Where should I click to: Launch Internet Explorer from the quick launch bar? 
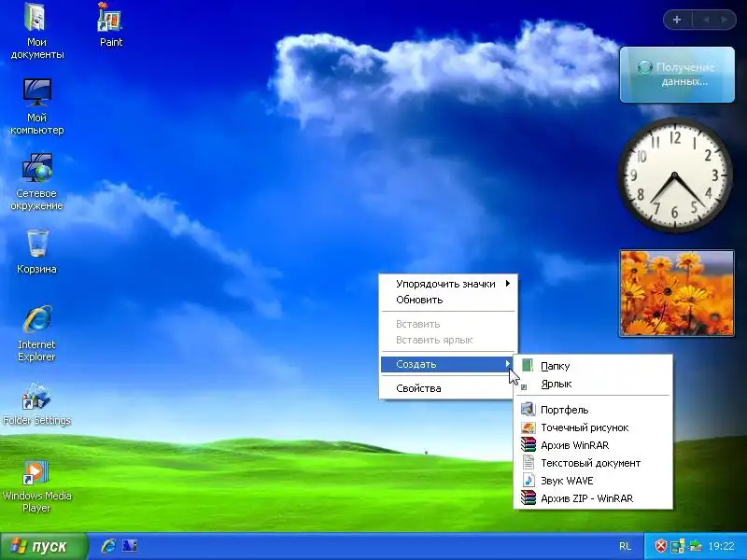pos(108,546)
